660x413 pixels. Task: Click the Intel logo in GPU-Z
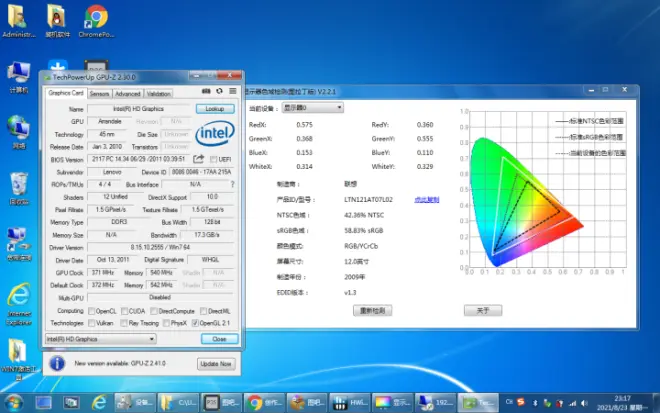[x=215, y=133]
